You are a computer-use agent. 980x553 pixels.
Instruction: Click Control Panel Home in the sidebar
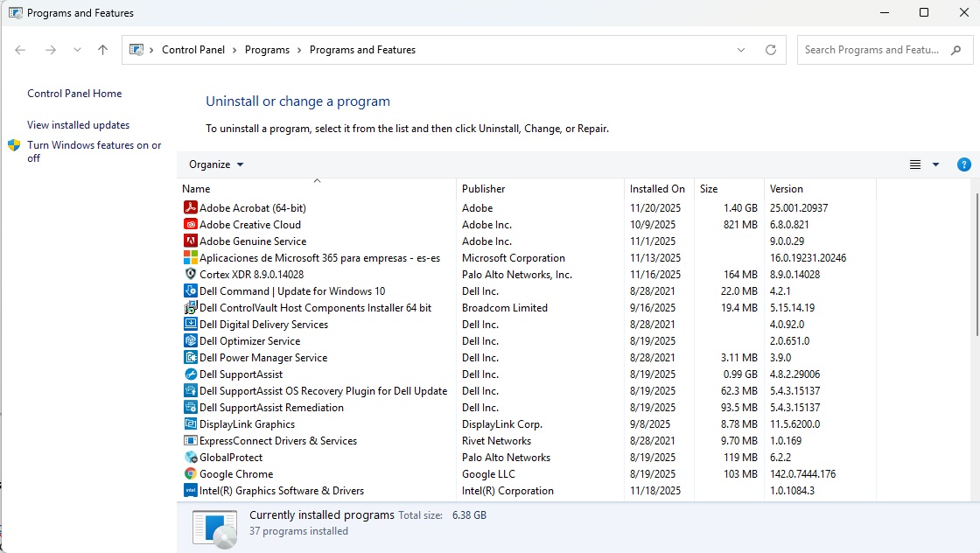pyautogui.click(x=73, y=93)
